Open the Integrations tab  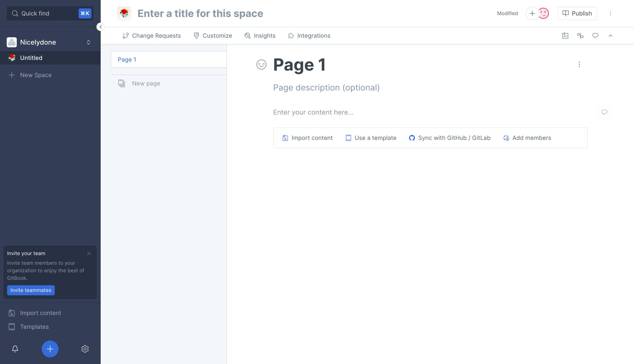pyautogui.click(x=309, y=36)
